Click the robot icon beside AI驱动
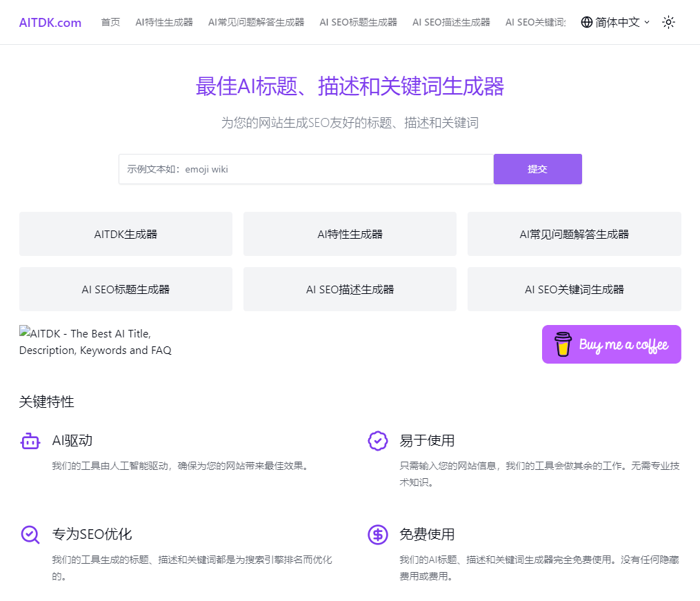 (x=30, y=441)
